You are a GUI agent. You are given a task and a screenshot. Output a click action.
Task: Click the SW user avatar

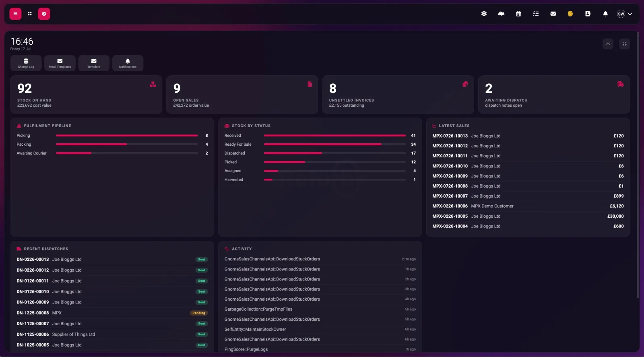(621, 14)
